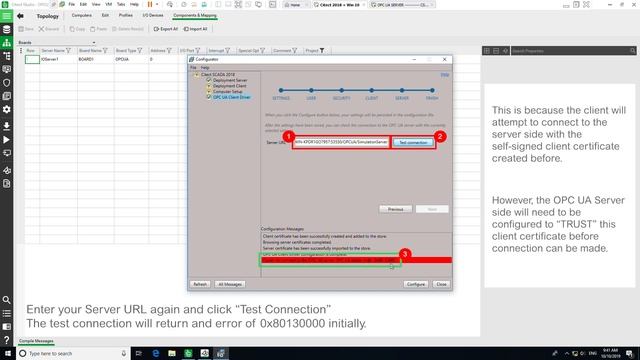
Task: Click the list icon below the sidebar search
Action: 7,313
